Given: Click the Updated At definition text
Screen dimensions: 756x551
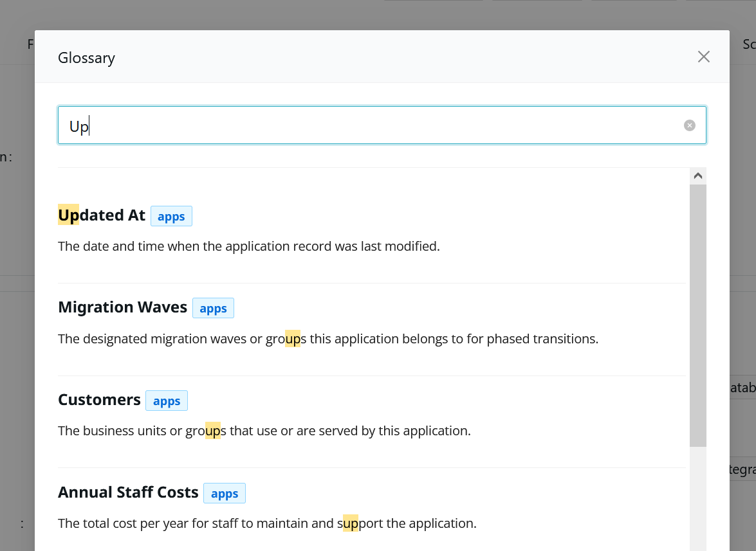Looking at the screenshot, I should tap(248, 246).
